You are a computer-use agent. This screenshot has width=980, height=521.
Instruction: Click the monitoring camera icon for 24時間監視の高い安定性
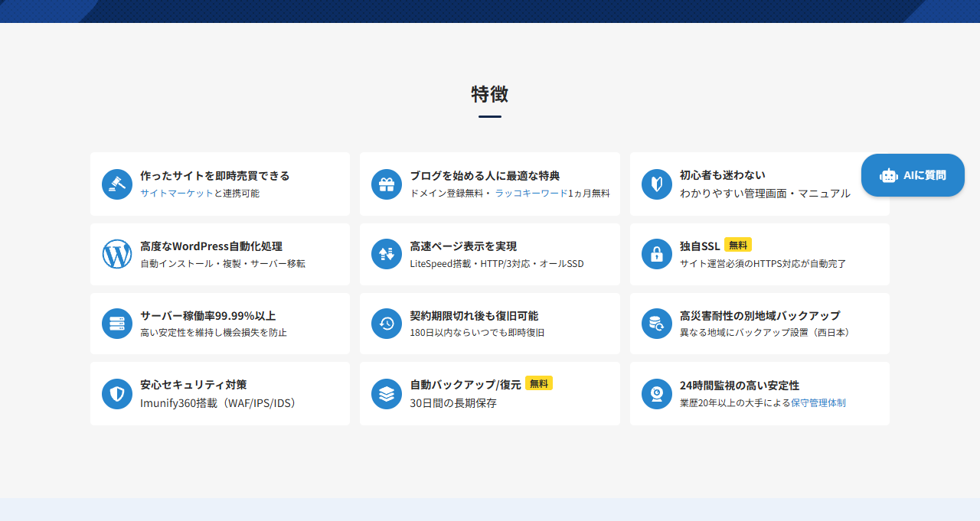(x=656, y=393)
